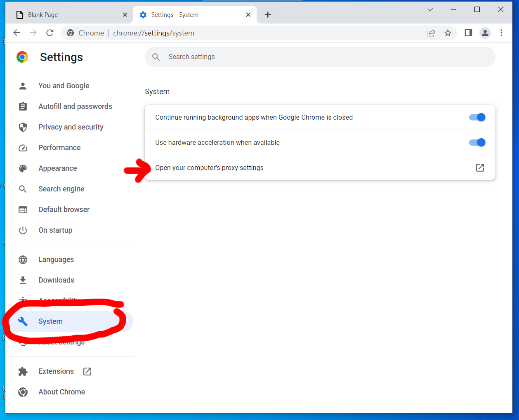Close the Blank Page tab

click(x=125, y=15)
